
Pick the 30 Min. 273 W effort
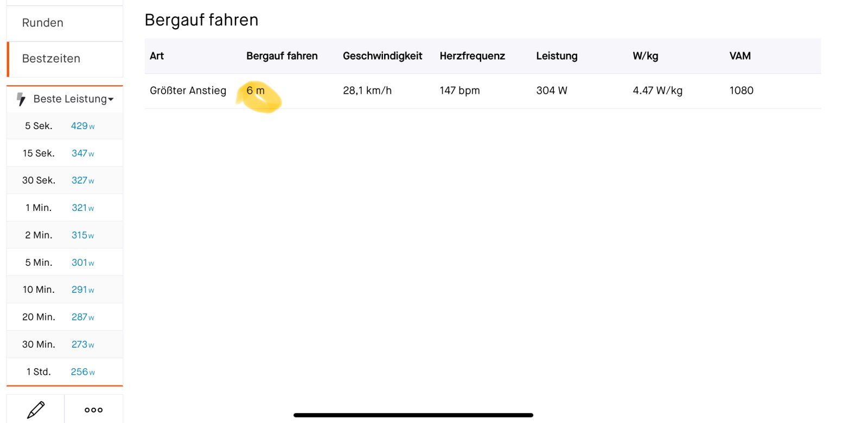65,344
